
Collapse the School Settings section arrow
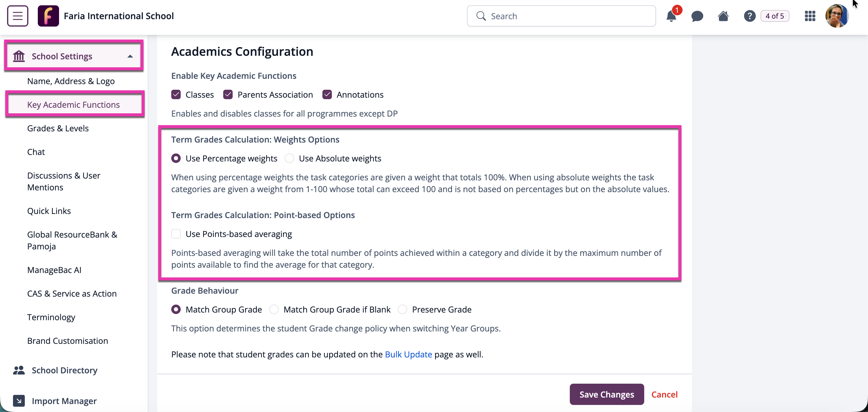(130, 56)
